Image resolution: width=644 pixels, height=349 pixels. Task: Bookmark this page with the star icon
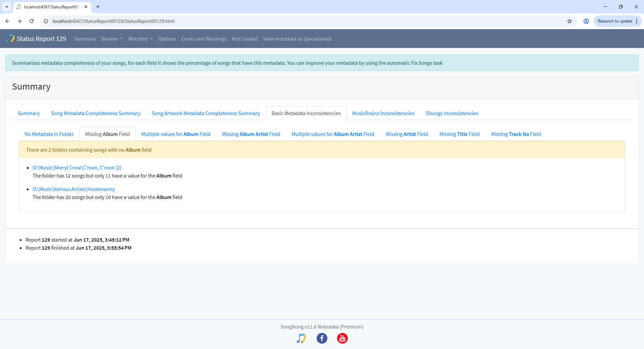pos(570,21)
